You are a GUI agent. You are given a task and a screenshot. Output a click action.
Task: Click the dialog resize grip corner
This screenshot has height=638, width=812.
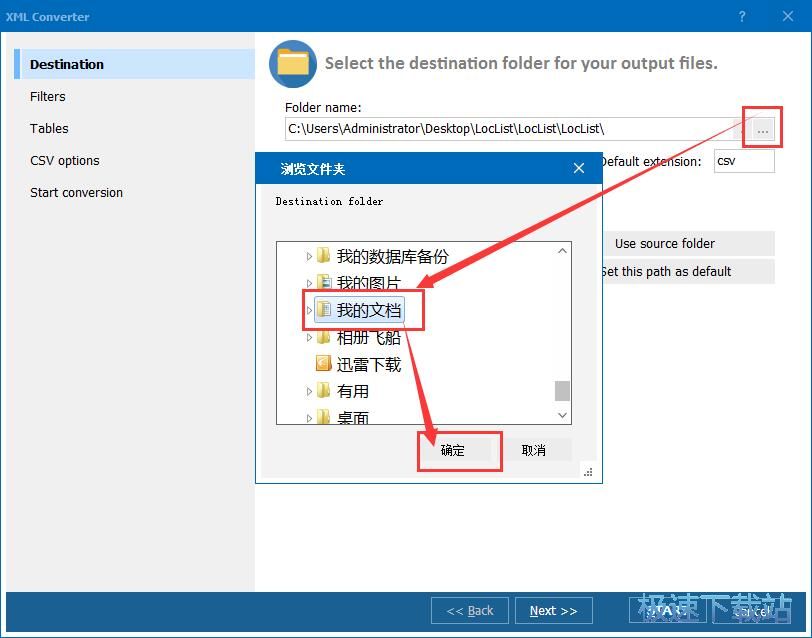coord(588,472)
